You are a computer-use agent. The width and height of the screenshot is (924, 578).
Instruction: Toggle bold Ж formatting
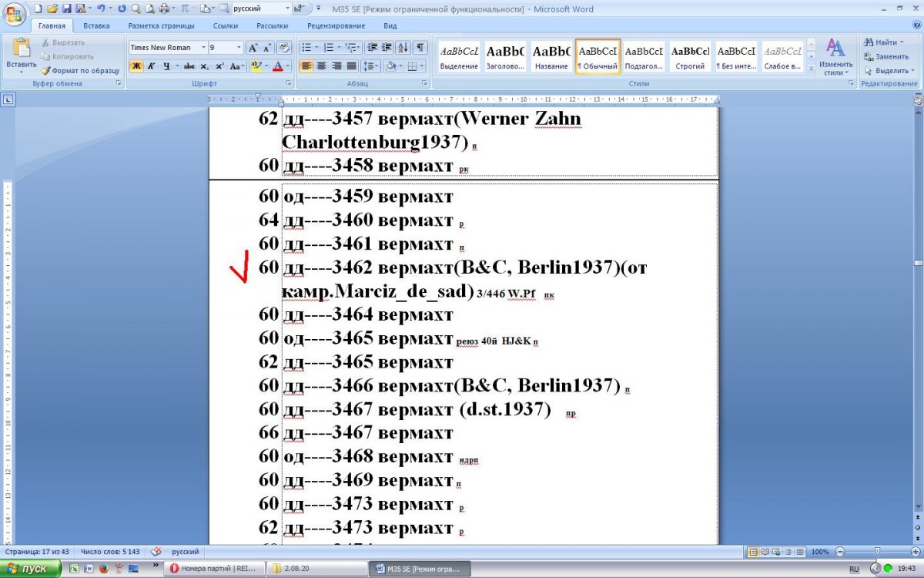(136, 66)
